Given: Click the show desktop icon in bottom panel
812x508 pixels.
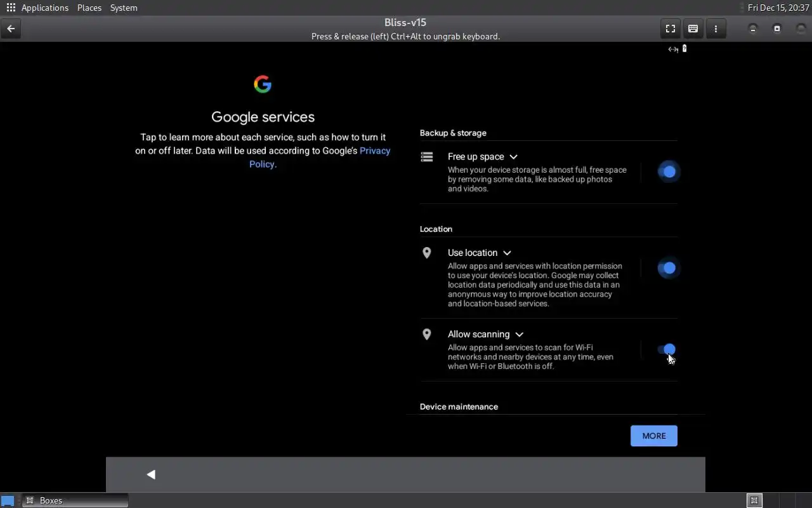Looking at the screenshot, I should [8, 500].
